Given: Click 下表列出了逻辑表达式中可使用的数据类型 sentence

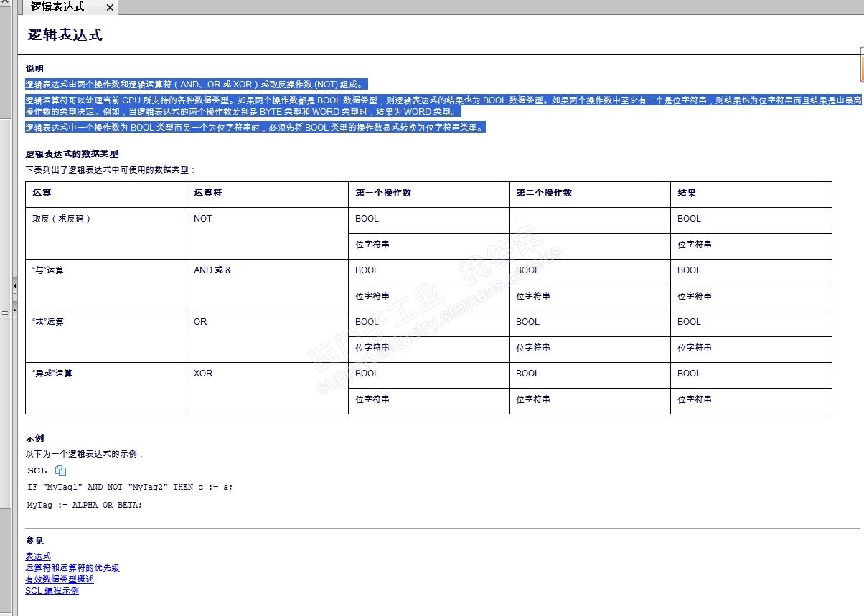Looking at the screenshot, I should (110, 170).
